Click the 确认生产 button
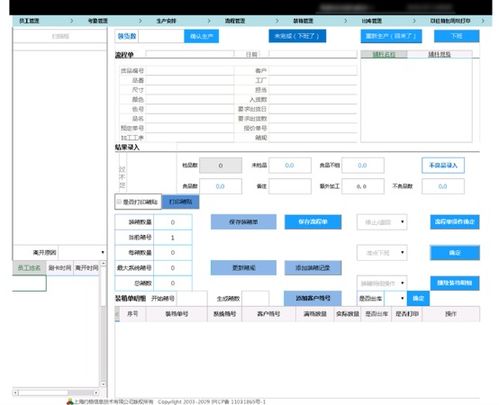 201,36
